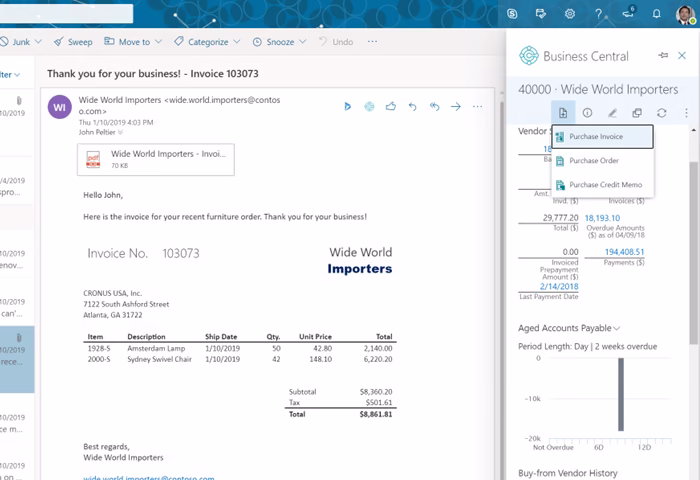Open the notifications bell

[657, 14]
